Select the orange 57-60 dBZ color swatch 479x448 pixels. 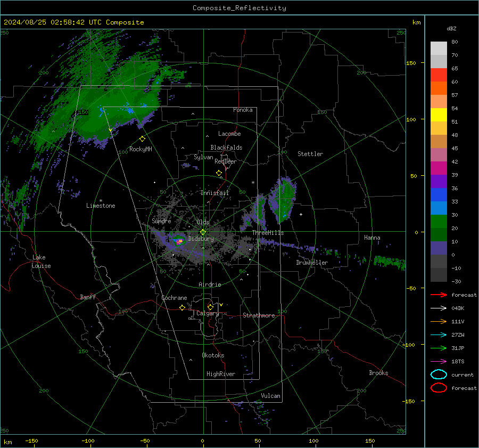coord(439,88)
